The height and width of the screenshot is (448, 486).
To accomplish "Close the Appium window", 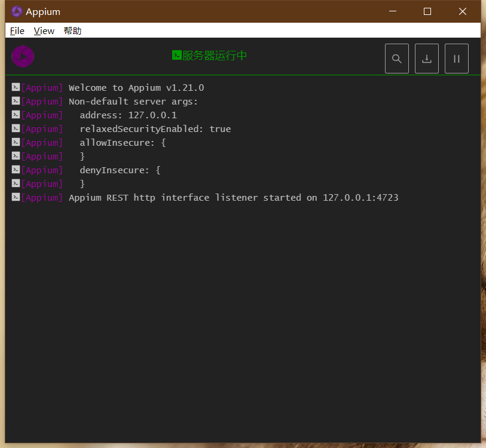I will pyautogui.click(x=463, y=11).
